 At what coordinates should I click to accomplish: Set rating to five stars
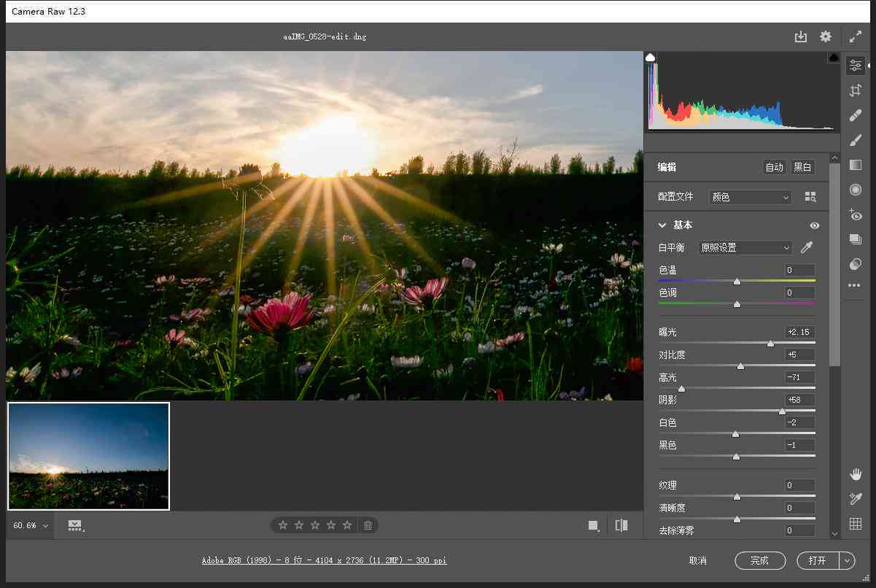[x=347, y=525]
